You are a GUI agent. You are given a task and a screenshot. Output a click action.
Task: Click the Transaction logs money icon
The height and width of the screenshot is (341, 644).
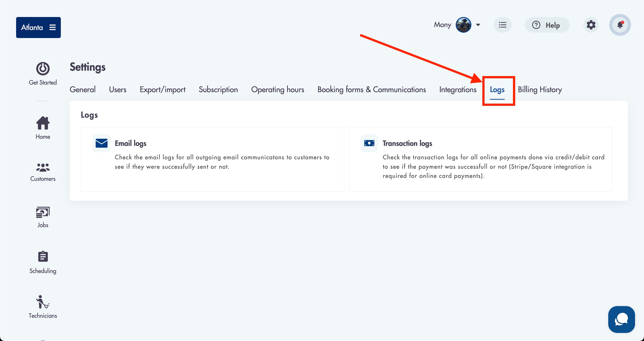[369, 143]
